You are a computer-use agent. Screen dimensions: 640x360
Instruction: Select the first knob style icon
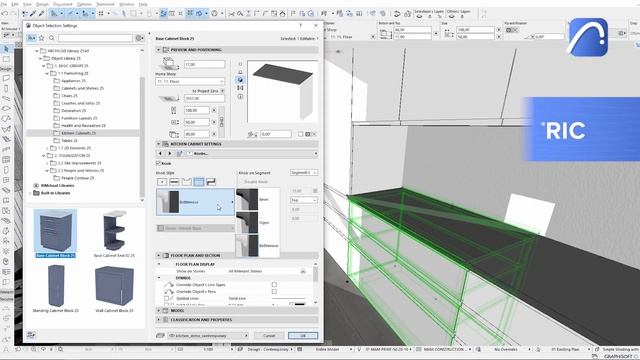pyautogui.click(x=162, y=182)
